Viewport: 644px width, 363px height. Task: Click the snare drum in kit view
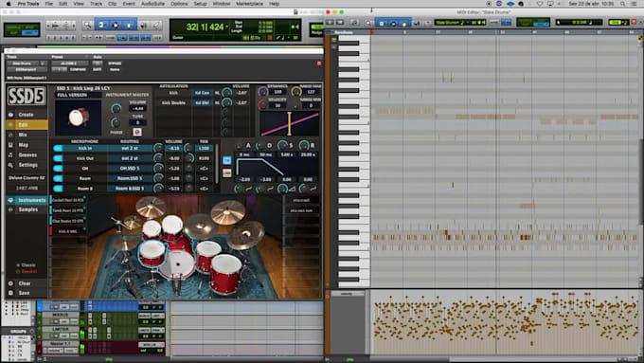click(x=152, y=252)
